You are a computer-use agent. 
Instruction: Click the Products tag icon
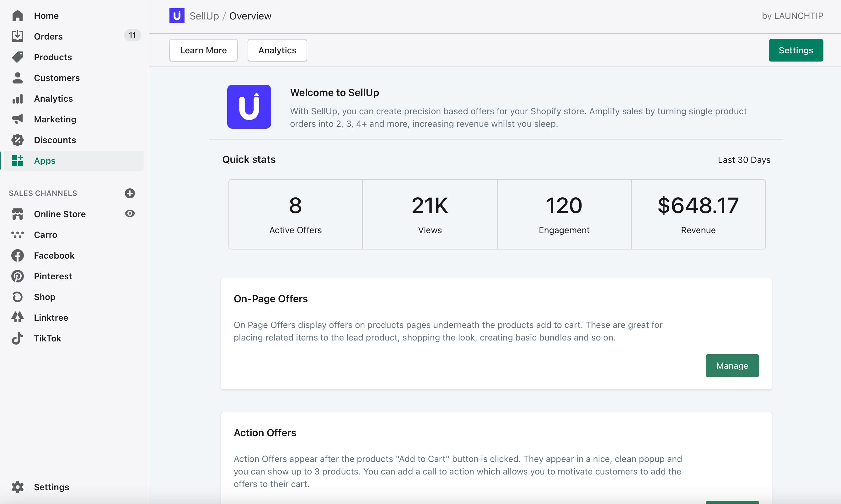coord(17,57)
